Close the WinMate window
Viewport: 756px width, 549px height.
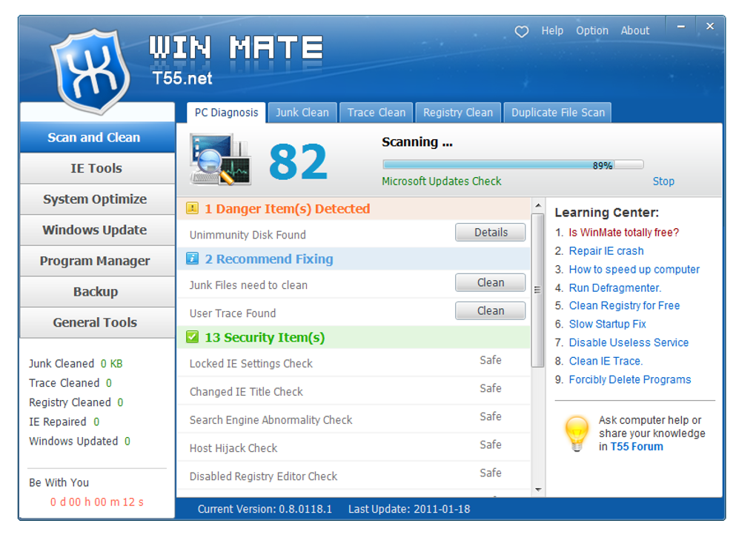(710, 27)
